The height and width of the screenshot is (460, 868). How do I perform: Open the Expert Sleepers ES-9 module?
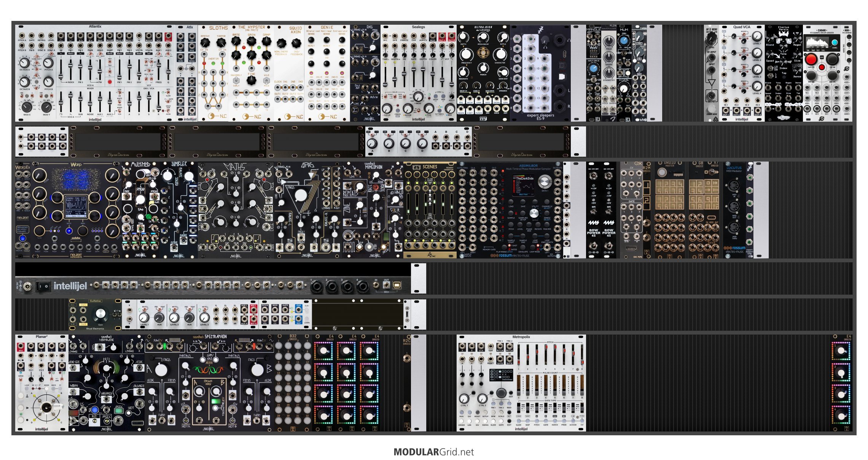point(540,73)
